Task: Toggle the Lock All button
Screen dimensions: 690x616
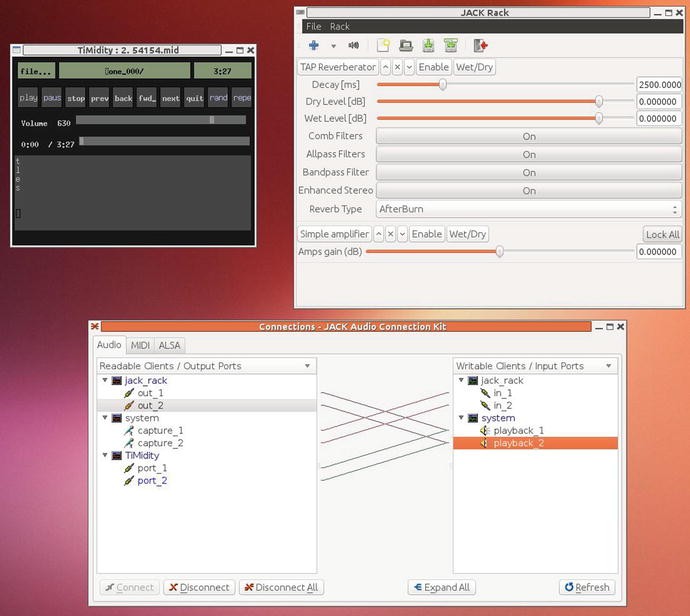Action: (x=662, y=235)
